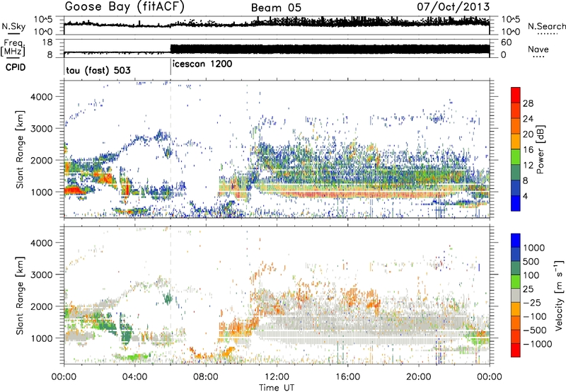566x392 pixels.
Task: Click the '4000' range tick in the power panel
Action: (x=41, y=97)
